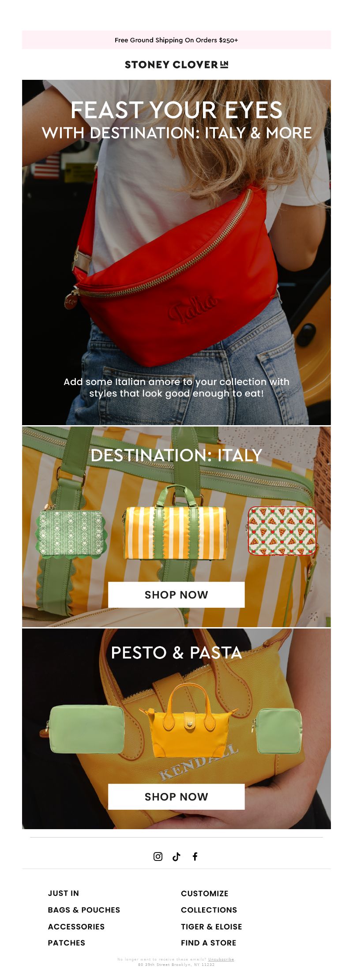
Task: Open the Patches footer link
Action: point(67,943)
